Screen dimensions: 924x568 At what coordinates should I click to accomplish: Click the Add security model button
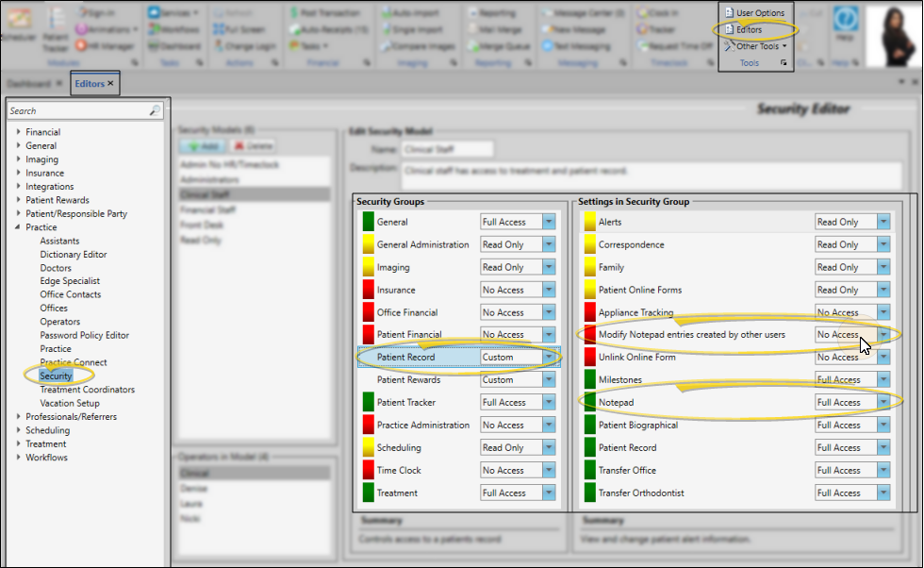tap(202, 147)
